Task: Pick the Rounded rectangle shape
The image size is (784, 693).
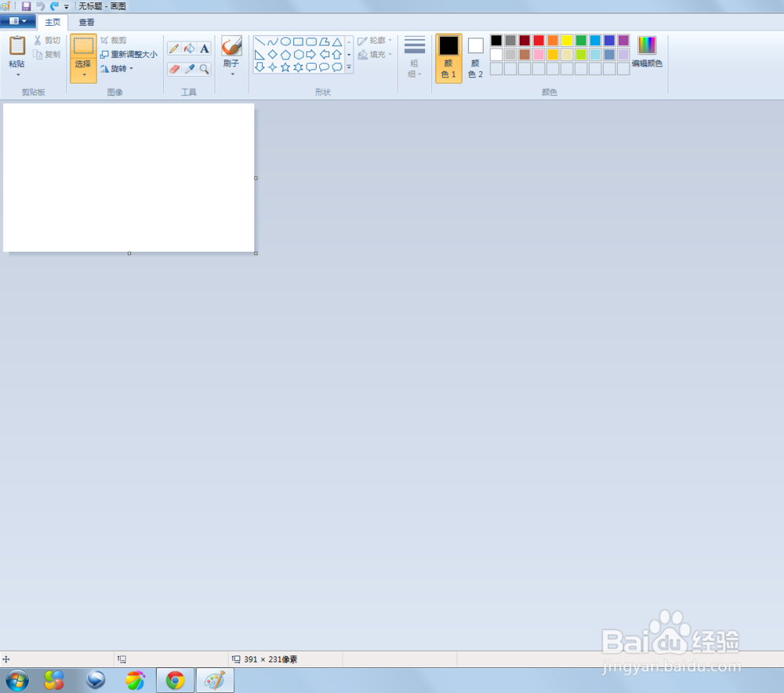Action: coord(311,42)
